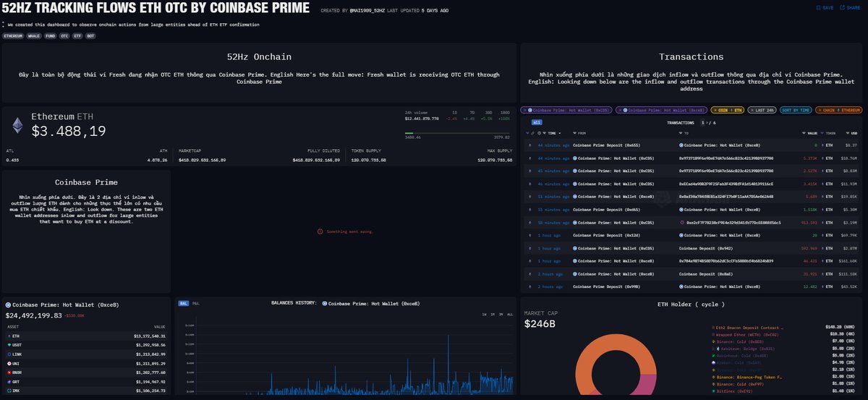Click the SAVE bookmark icon
868x400 pixels.
(x=817, y=8)
